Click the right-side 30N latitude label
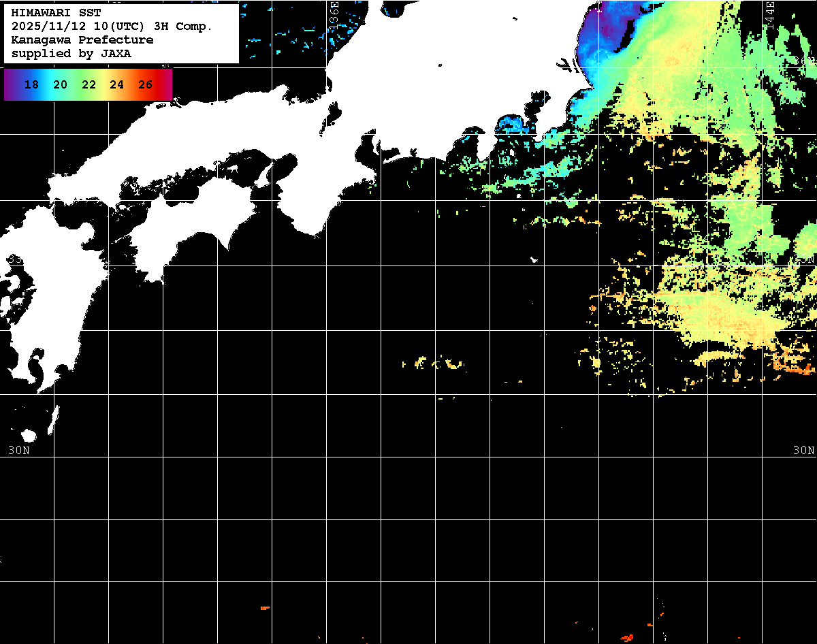The width and height of the screenshot is (817, 644). 803,450
